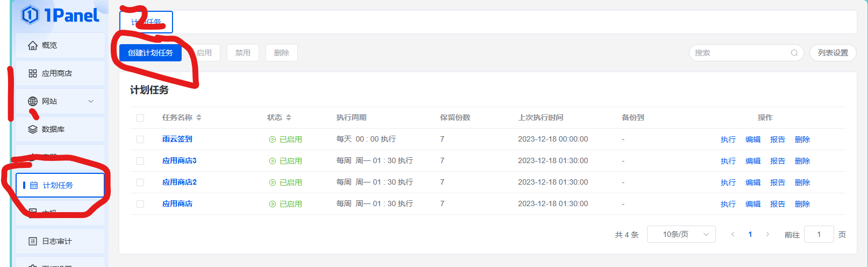Check the box for 雨云签到 task
The width and height of the screenshot is (868, 267).
click(140, 139)
